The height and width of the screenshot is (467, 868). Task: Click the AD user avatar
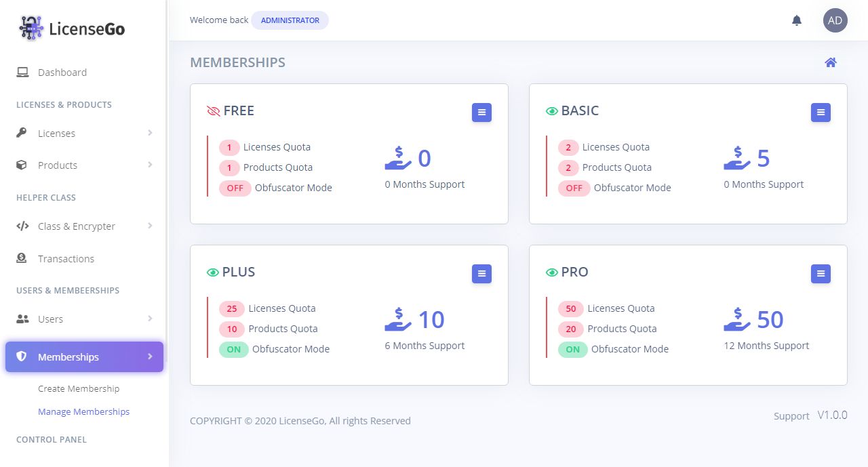[x=835, y=20]
